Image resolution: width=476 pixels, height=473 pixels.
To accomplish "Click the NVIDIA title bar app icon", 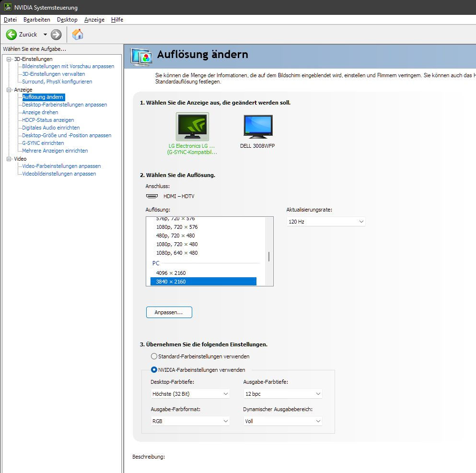I will pos(8,7).
